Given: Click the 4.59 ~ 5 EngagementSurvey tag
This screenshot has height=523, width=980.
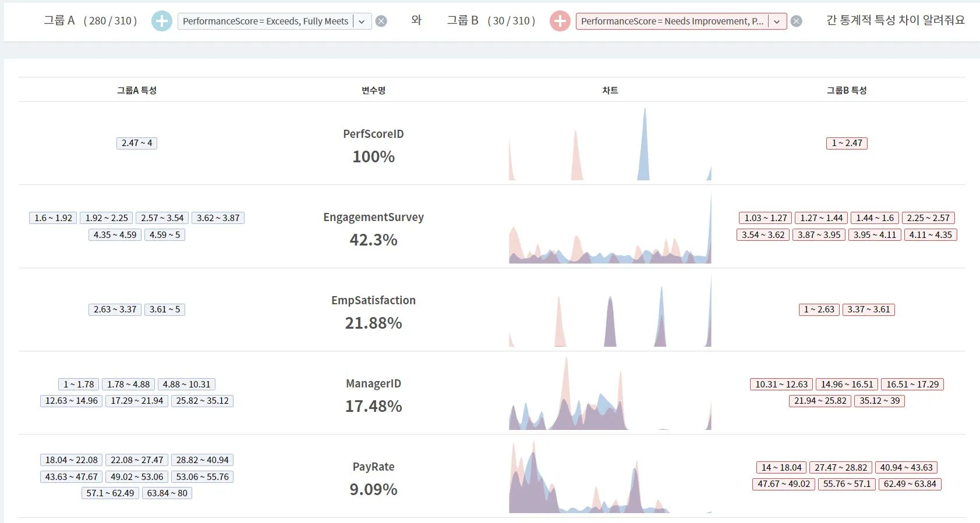Looking at the screenshot, I should (x=165, y=235).
